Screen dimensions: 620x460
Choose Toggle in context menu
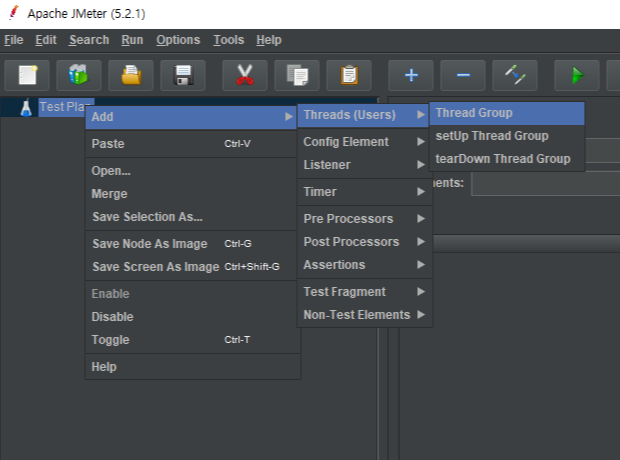(x=193, y=340)
